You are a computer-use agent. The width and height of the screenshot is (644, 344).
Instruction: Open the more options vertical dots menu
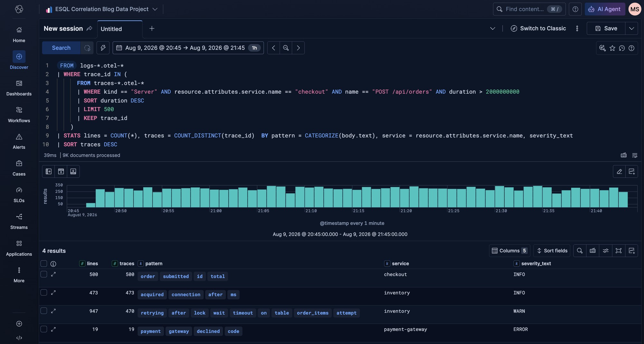coord(577,29)
